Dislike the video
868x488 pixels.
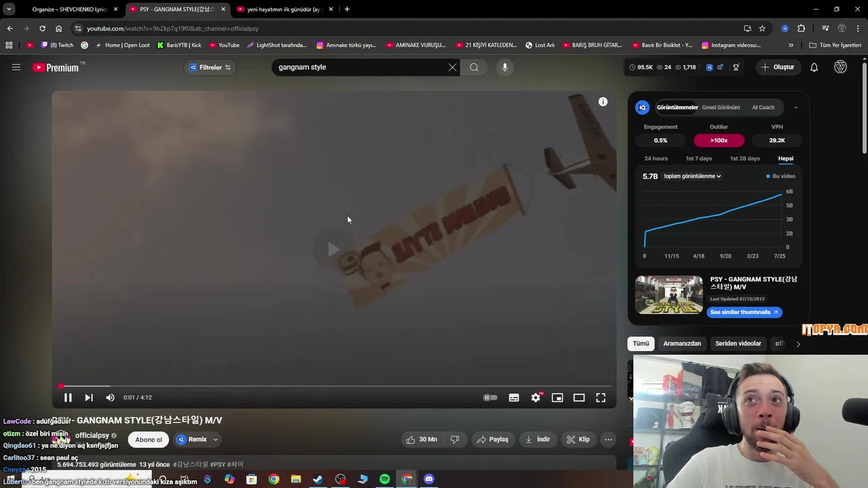pos(455,439)
